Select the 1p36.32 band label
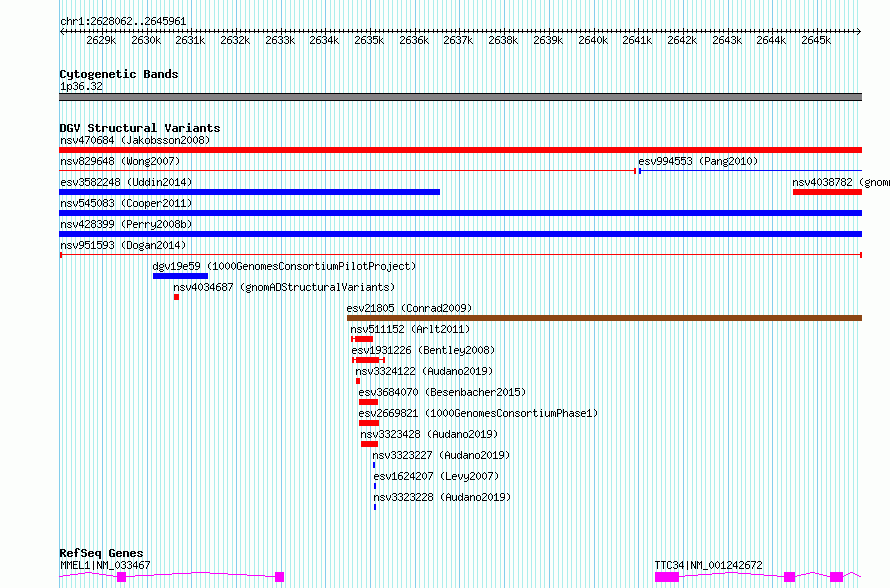Image resolution: width=890 pixels, height=588 pixels. [x=82, y=86]
